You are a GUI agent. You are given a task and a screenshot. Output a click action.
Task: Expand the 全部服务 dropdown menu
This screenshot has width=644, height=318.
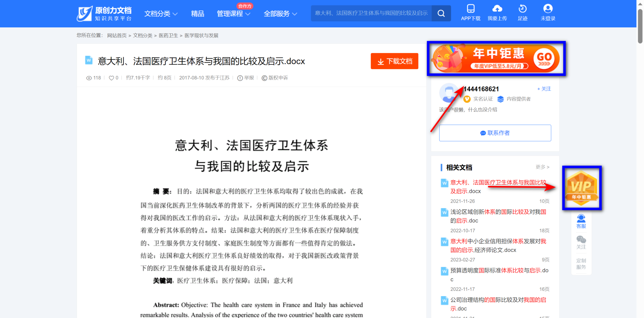280,14
